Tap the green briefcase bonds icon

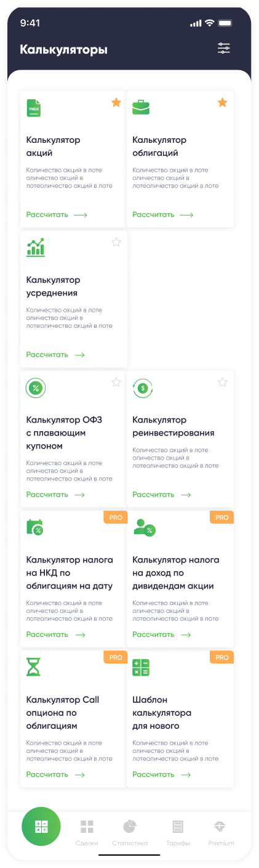point(141,107)
